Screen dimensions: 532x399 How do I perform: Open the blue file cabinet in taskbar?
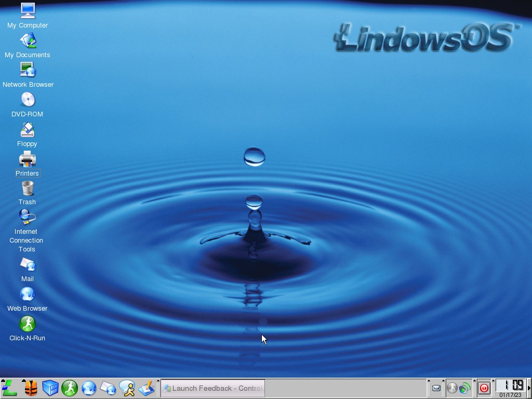(x=50, y=389)
